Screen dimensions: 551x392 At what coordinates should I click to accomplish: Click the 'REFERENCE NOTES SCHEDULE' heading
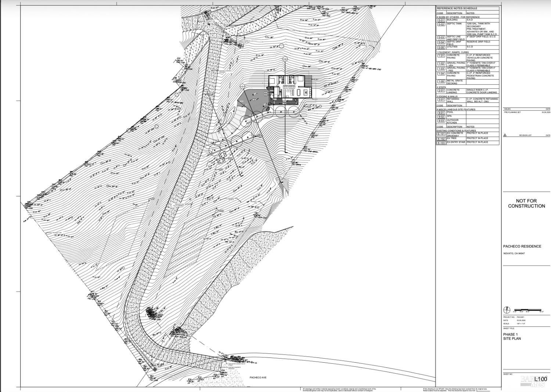(x=457, y=8)
